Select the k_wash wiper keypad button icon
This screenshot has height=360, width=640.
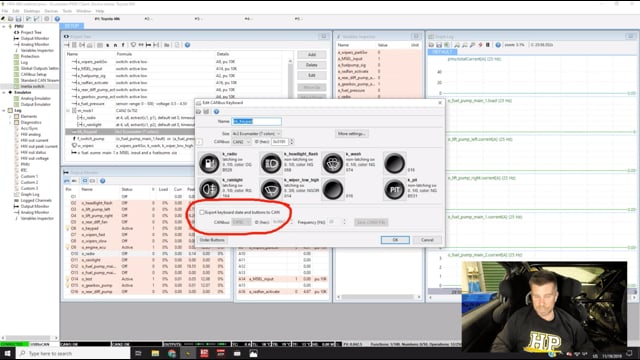333,164
